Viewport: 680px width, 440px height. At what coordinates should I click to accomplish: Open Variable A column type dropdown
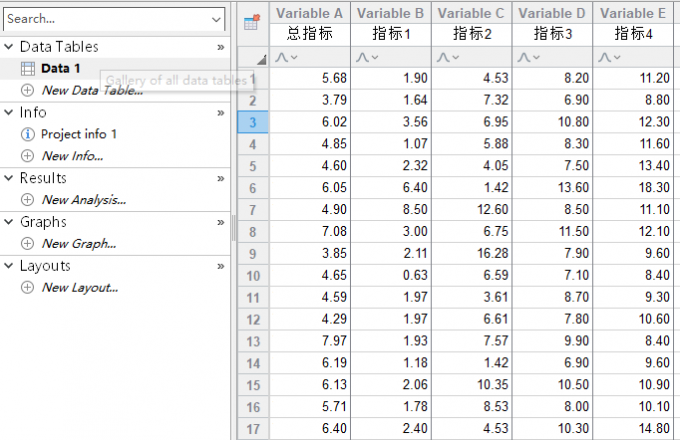coord(287,57)
